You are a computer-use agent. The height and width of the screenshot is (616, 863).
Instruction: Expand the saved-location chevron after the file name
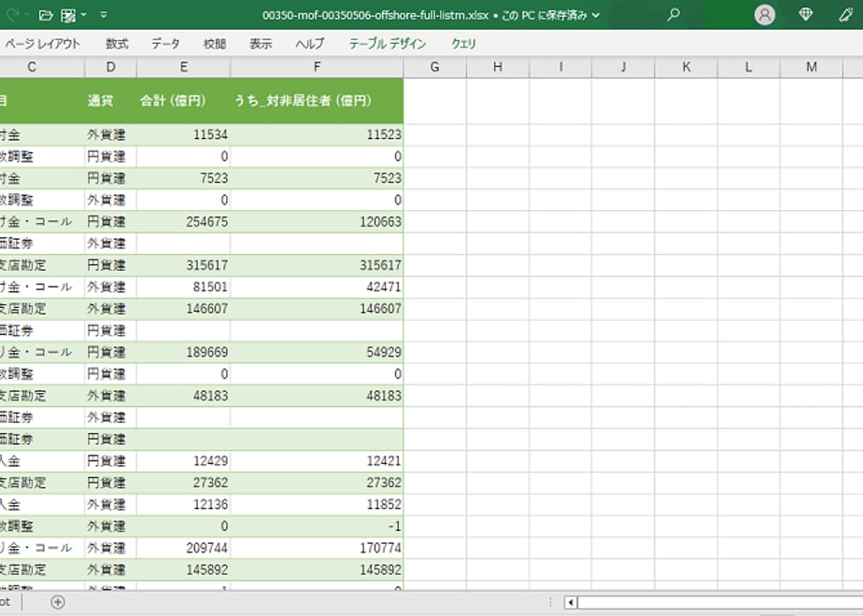tap(596, 15)
